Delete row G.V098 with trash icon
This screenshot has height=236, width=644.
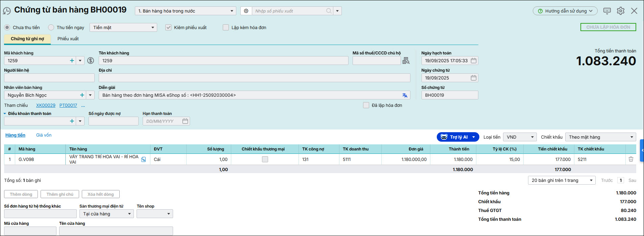631,159
